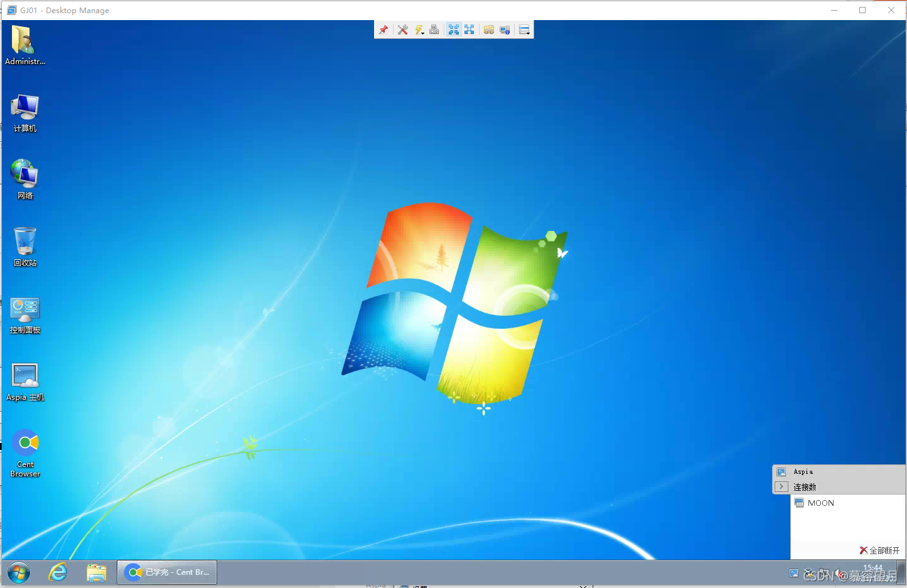Open system information computer icon in toolbar

(505, 29)
